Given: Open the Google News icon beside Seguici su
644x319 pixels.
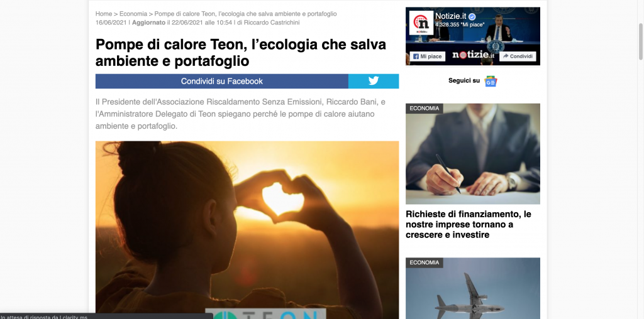Looking at the screenshot, I should pos(491,81).
